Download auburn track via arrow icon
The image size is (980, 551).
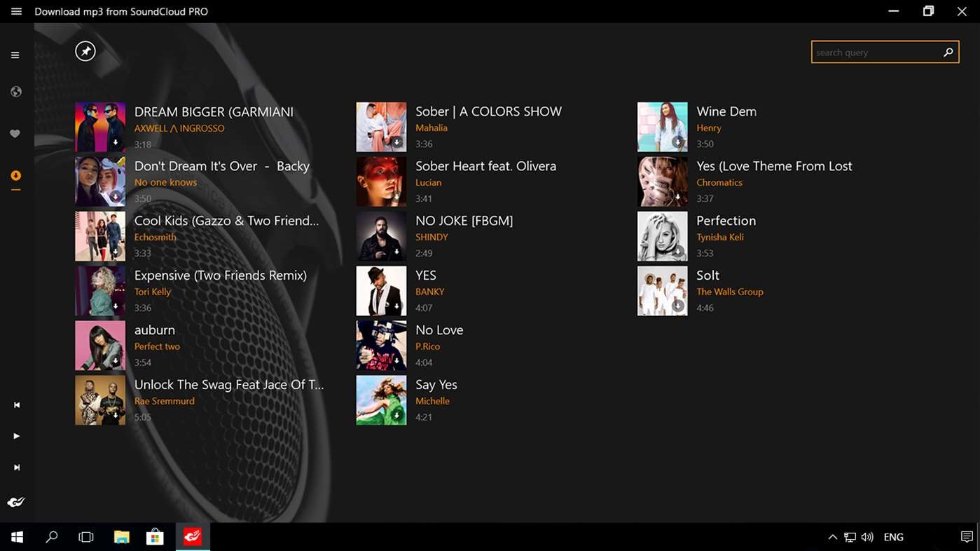click(x=116, y=361)
